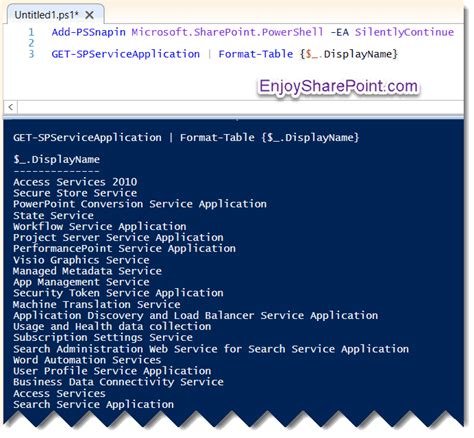The image size is (474, 438).
Task: Click 'Secure Store Service' output row
Action: (x=75, y=193)
